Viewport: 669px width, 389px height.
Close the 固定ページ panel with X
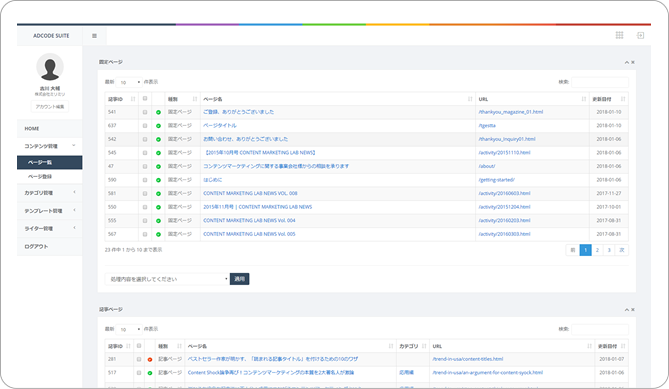pyautogui.click(x=633, y=62)
